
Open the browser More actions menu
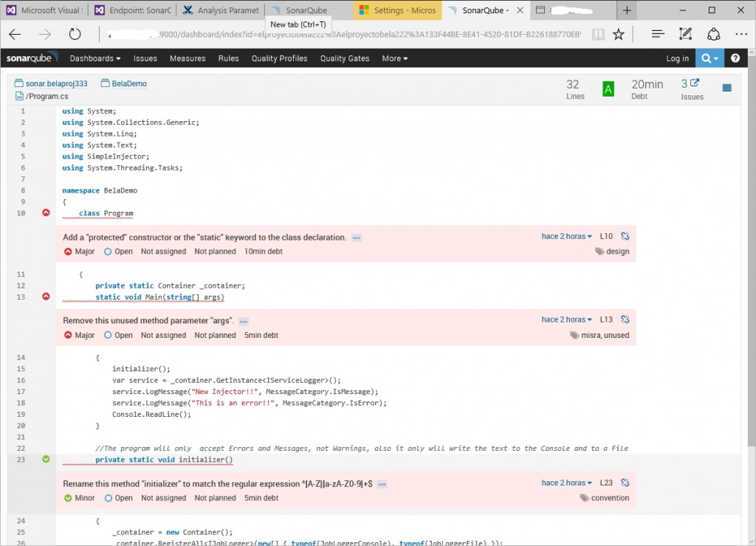pyautogui.click(x=741, y=34)
